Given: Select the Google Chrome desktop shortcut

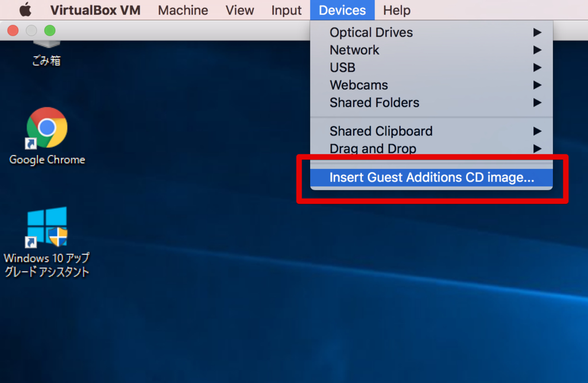Looking at the screenshot, I should (47, 136).
